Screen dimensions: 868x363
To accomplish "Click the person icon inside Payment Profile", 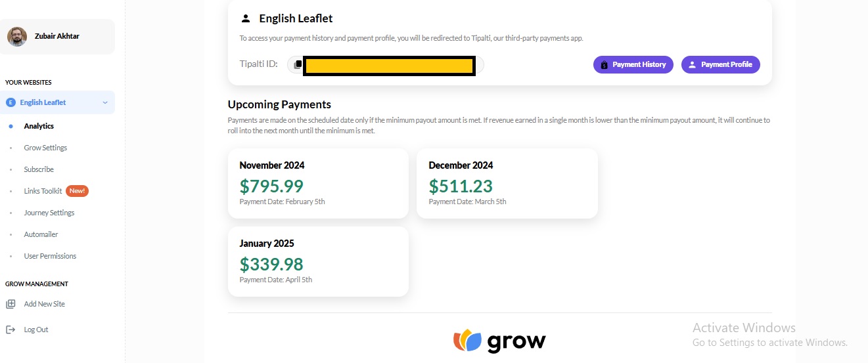I will click(x=692, y=65).
